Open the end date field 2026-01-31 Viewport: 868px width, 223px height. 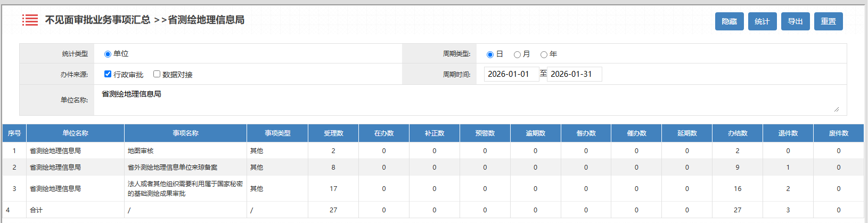(574, 74)
